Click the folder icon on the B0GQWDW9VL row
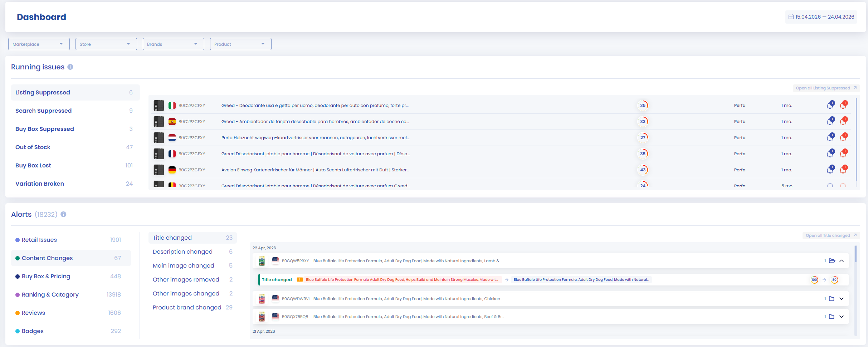 coord(832,299)
